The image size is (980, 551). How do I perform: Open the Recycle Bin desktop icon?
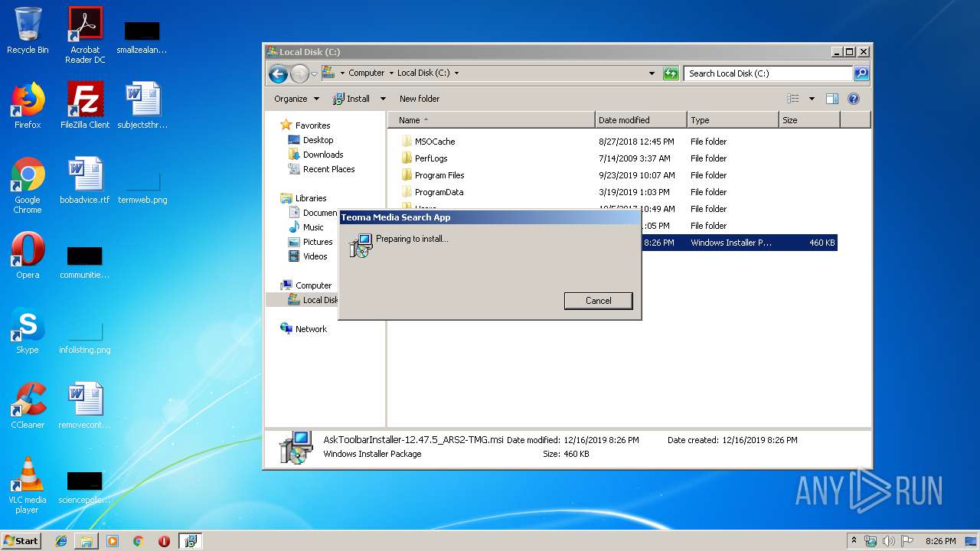click(x=28, y=31)
